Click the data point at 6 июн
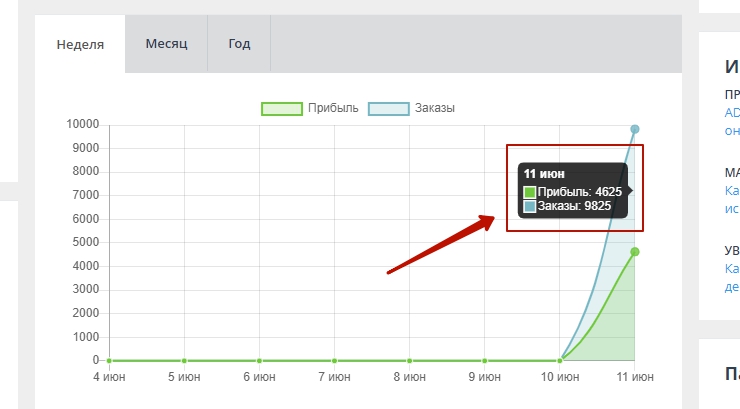740x409 pixels. pyautogui.click(x=259, y=360)
